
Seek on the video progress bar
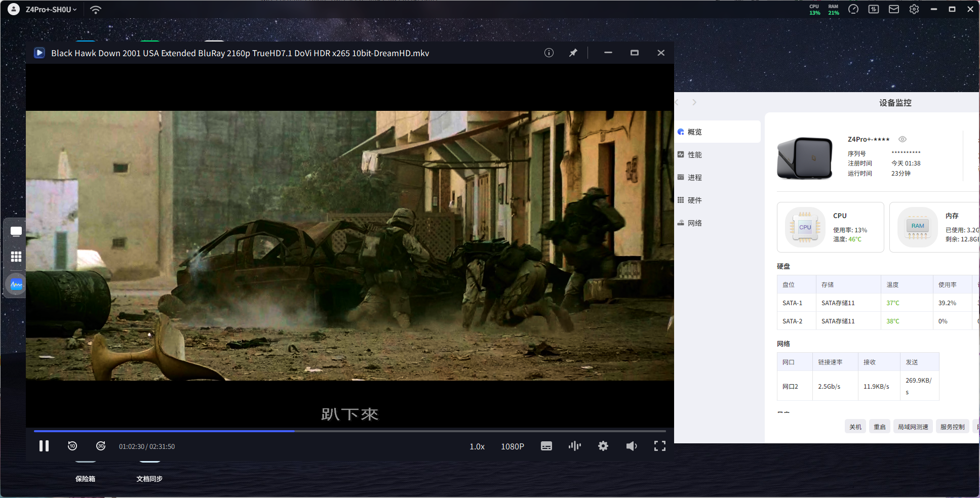[x=350, y=431]
